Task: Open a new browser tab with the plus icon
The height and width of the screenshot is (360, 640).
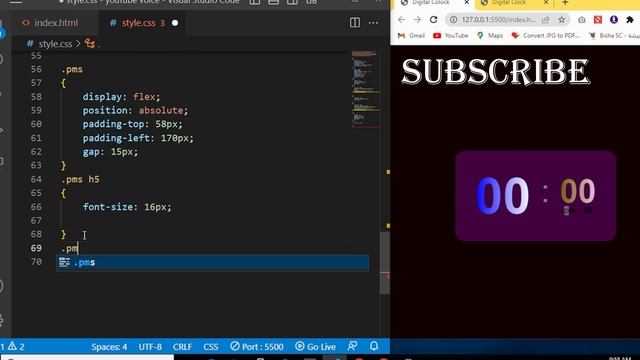Action: (565, 3)
